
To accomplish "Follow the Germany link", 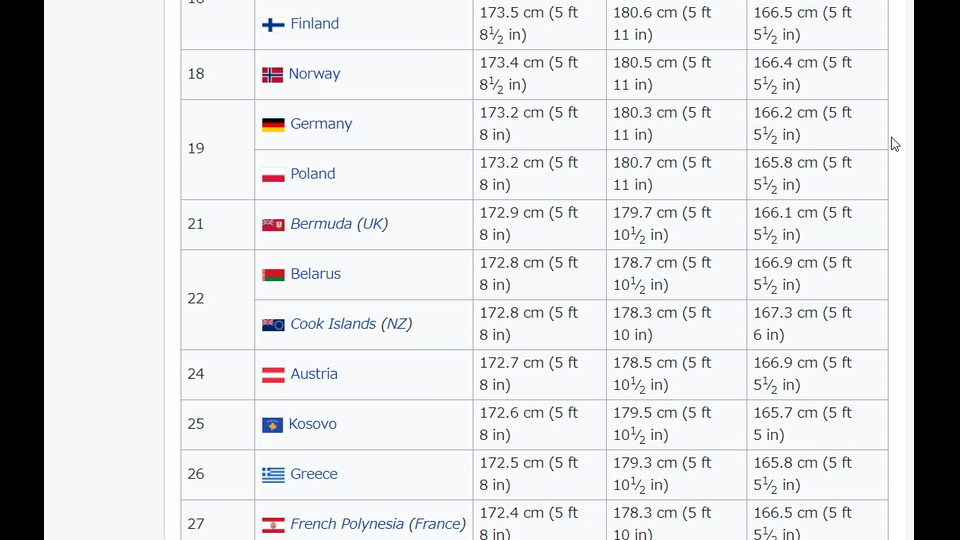I will click(x=321, y=124).
